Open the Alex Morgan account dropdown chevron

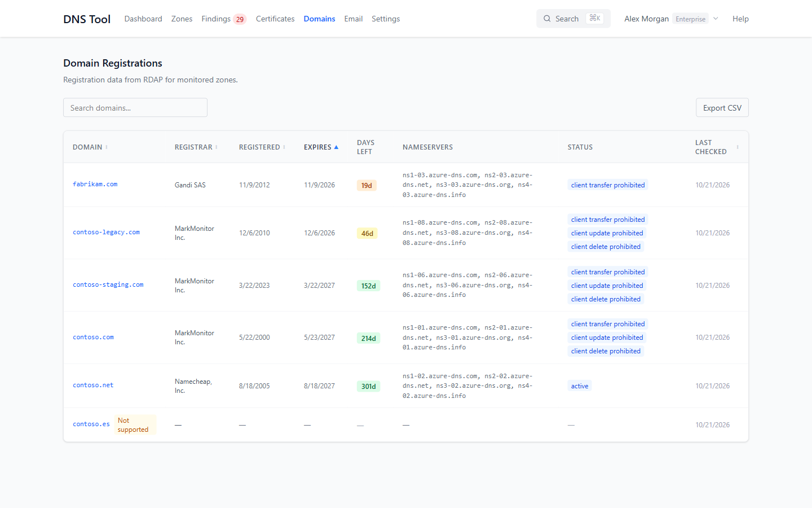pos(716,19)
